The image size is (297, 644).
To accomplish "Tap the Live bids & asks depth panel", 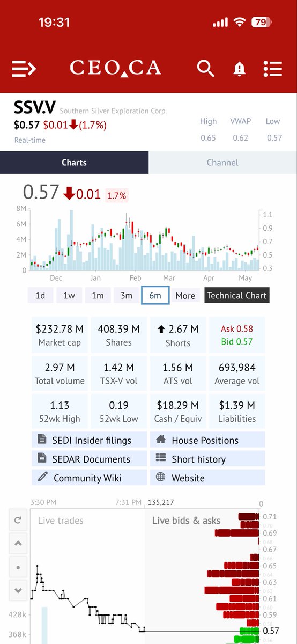I will [202, 577].
